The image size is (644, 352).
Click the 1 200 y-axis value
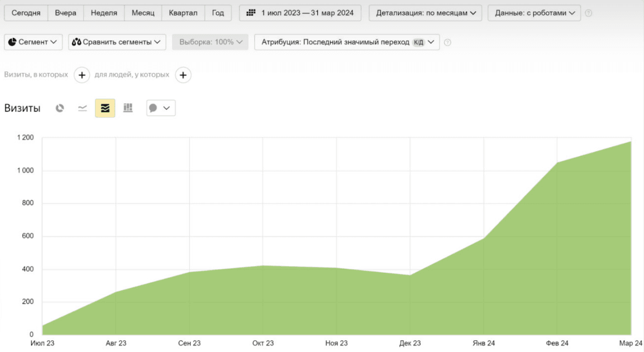tap(26, 137)
